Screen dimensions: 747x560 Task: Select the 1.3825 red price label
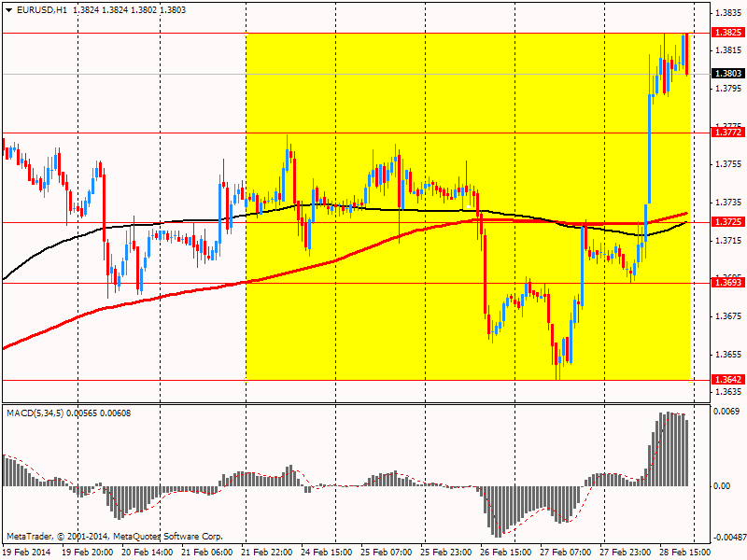(728, 33)
